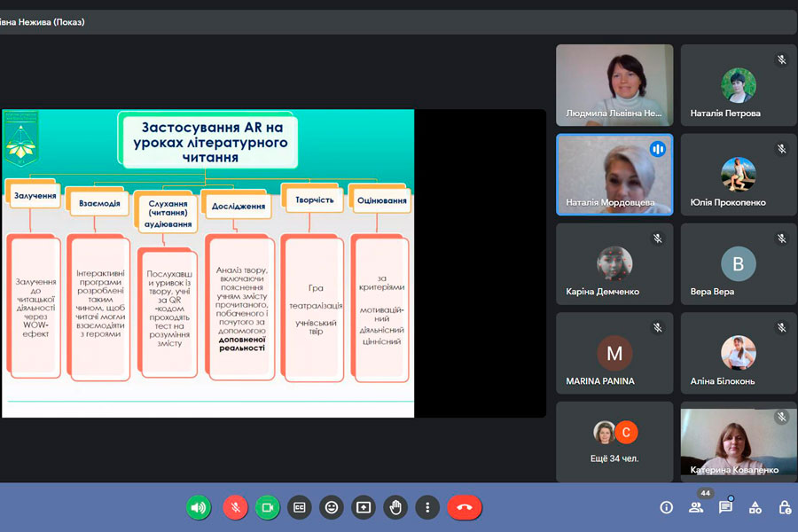Start presenting with the share screen icon
The image size is (798, 532).
[364, 507]
